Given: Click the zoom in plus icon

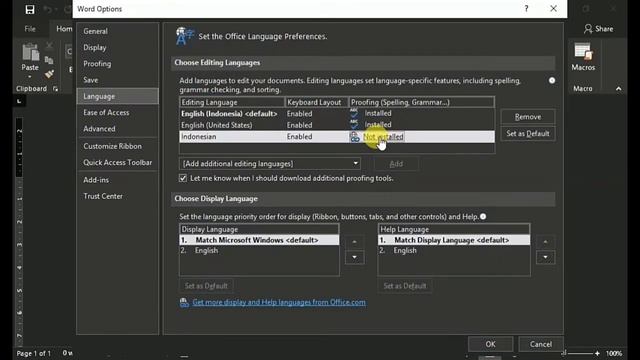Looking at the screenshot, I should [597, 353].
